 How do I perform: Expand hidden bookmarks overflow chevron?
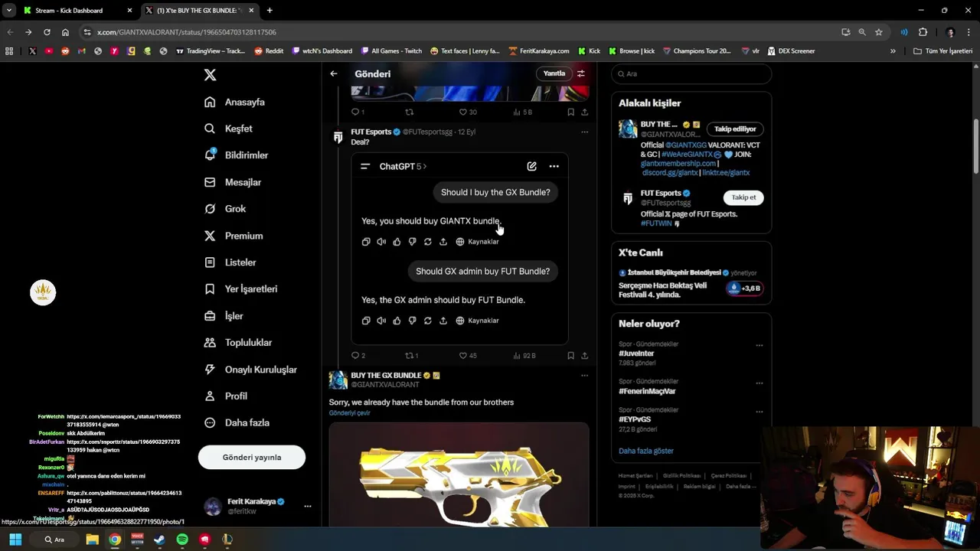click(x=893, y=51)
